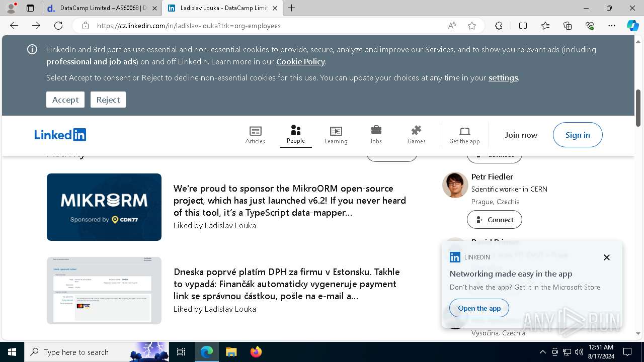Open Petr Fiedler's profile photo
644x362 pixels.
coord(455,185)
